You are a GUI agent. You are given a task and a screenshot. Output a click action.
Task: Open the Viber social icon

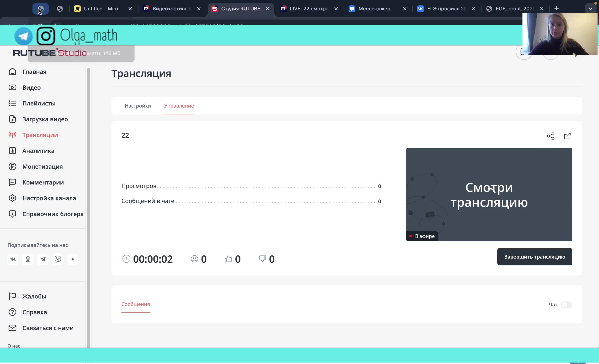coord(58,259)
